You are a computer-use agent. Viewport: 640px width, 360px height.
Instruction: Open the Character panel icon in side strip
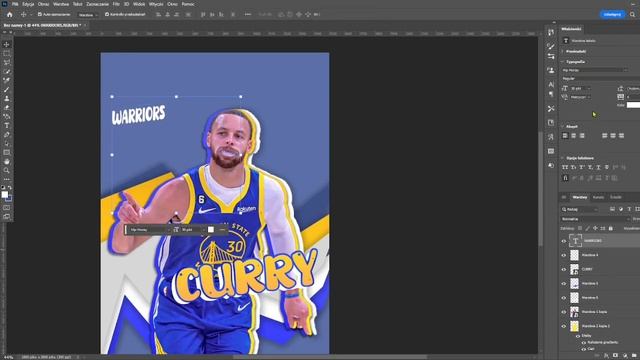click(551, 84)
